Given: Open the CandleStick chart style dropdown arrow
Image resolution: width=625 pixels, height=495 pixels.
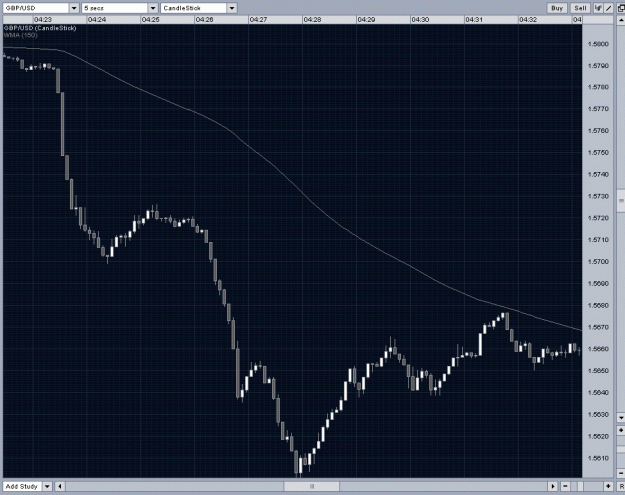Looking at the screenshot, I should (232, 8).
